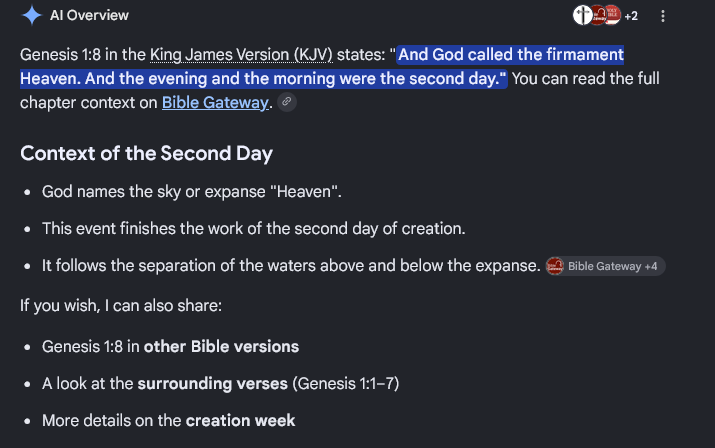Click the cross source icon at top
Viewport: 715px width, 448px height.
point(582,15)
